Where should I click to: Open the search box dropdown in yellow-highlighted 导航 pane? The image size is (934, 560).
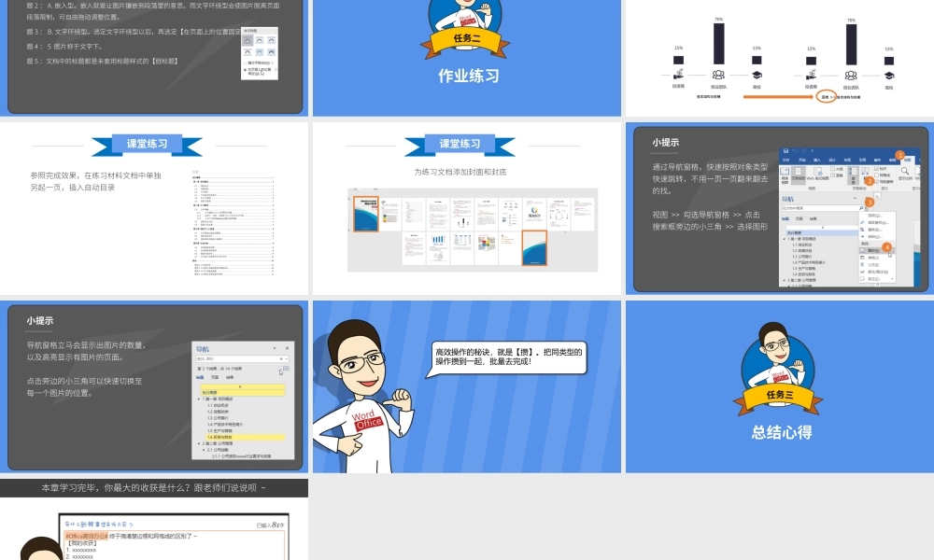coord(287,358)
